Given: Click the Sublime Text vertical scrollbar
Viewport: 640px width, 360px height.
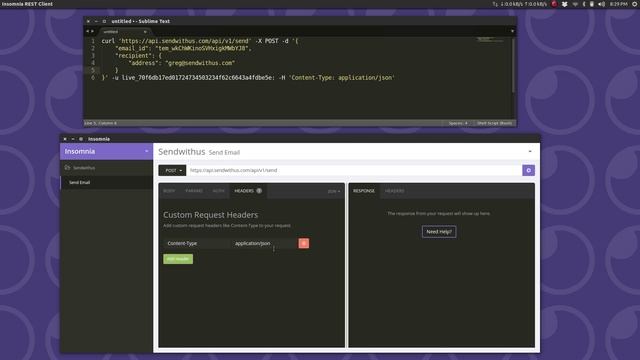Looking at the screenshot, I should pos(513,65).
